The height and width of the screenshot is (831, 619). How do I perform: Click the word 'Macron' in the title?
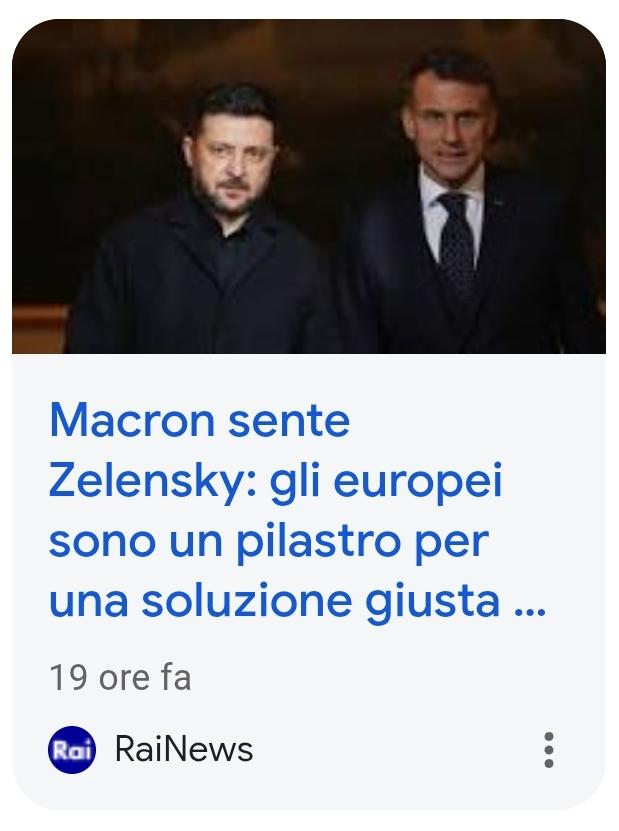[x=132, y=420]
